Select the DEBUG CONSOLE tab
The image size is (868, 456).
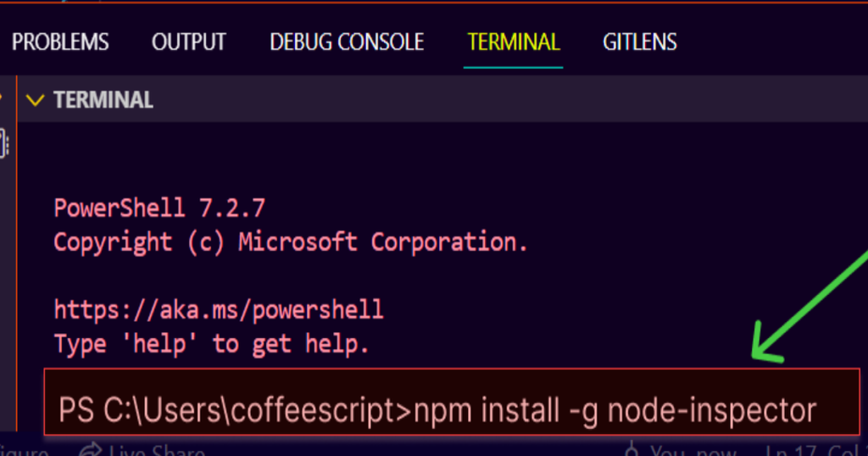tap(346, 42)
